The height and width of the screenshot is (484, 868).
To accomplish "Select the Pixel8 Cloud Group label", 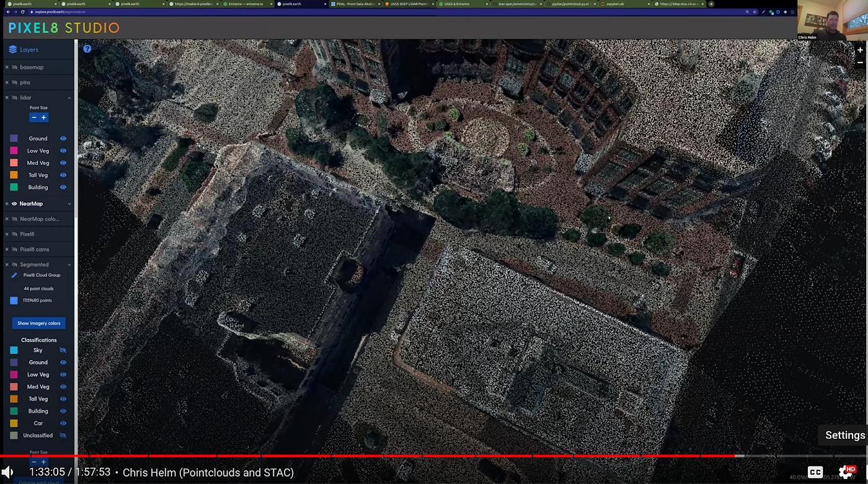I will point(42,275).
